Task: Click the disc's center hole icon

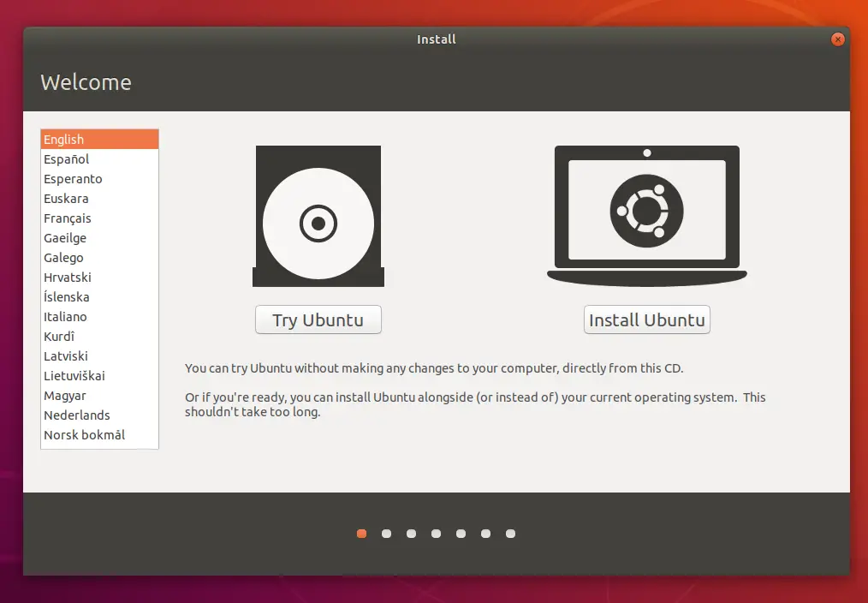Action: [318, 224]
